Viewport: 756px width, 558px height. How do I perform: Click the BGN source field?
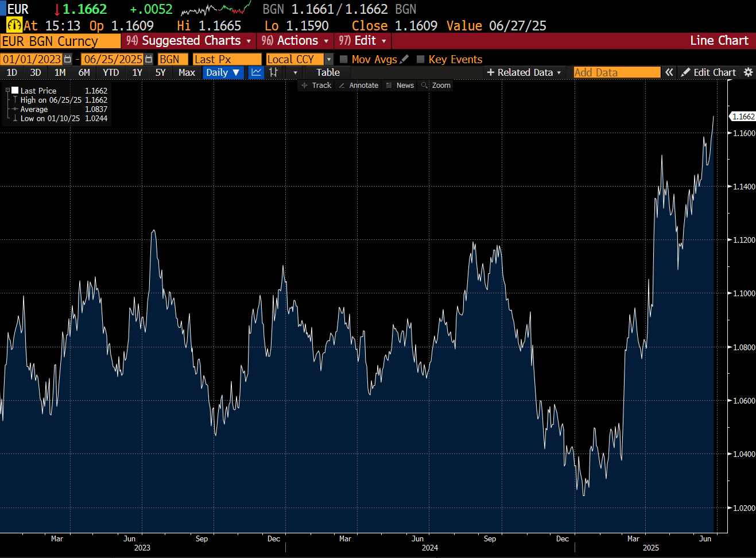pos(173,59)
